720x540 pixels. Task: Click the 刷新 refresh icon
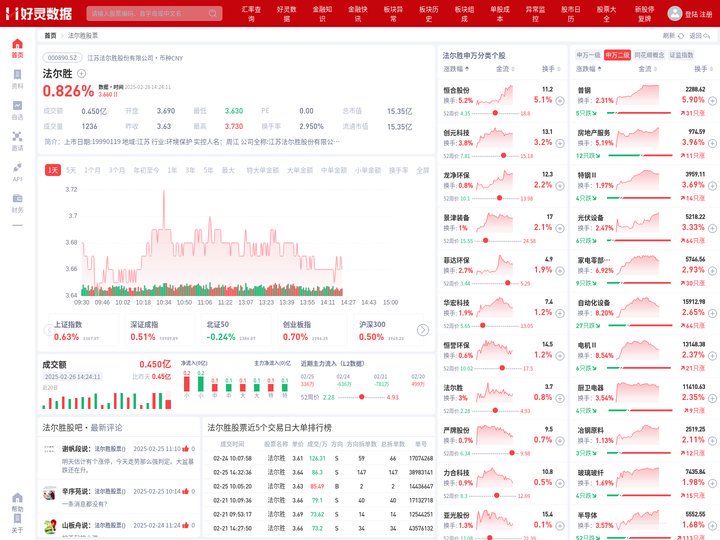[681, 35]
